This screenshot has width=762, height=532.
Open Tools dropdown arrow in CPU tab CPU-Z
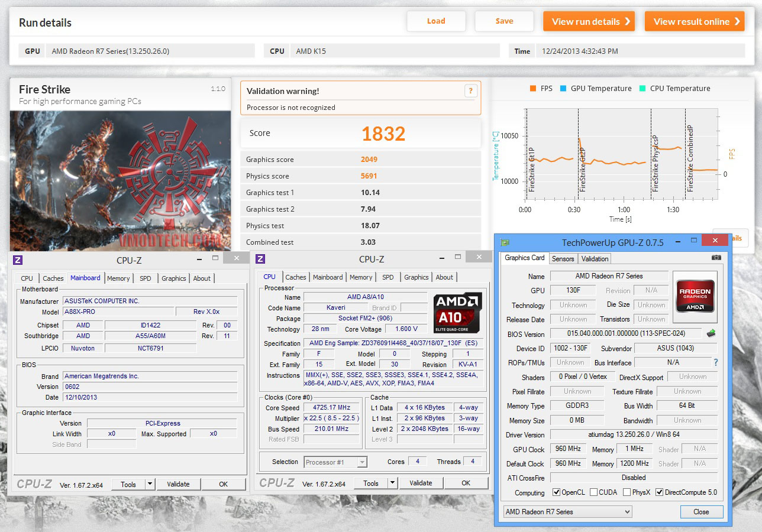[393, 483]
